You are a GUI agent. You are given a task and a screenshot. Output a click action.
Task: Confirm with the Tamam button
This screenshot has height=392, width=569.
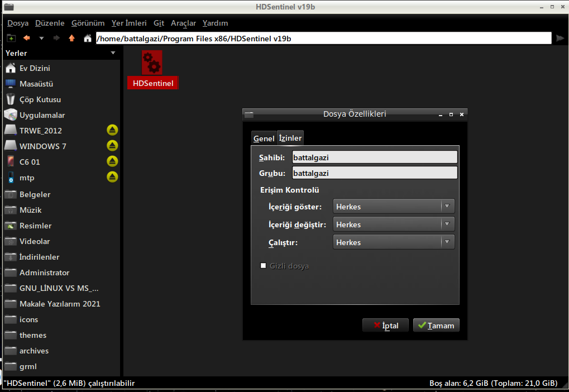[x=436, y=325]
